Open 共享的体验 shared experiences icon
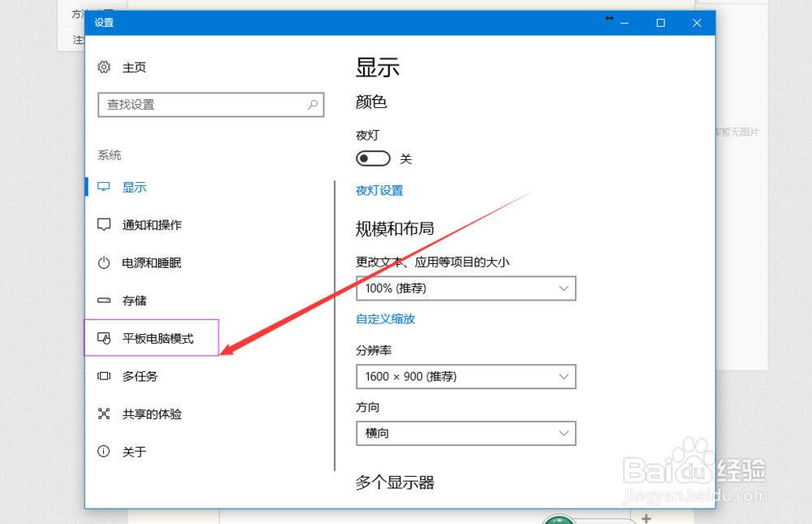 pos(103,414)
